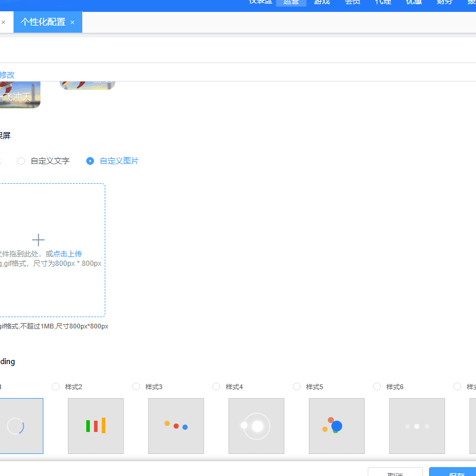Choose the circular spinner loading preview
476x476 pixels.
point(16,426)
